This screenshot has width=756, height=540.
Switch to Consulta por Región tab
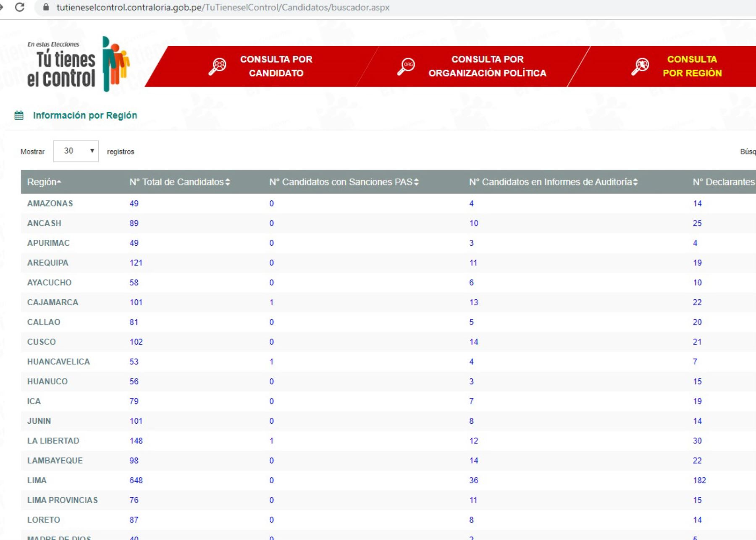coord(692,66)
